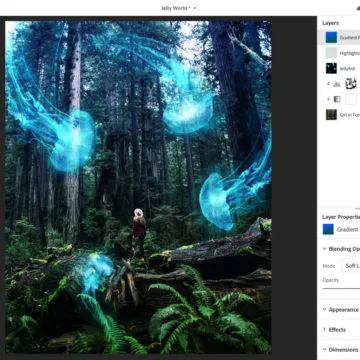Select the black-and-white layer mask thumbnail
Image resolution: width=360 pixels, height=360 pixels.
[351, 84]
